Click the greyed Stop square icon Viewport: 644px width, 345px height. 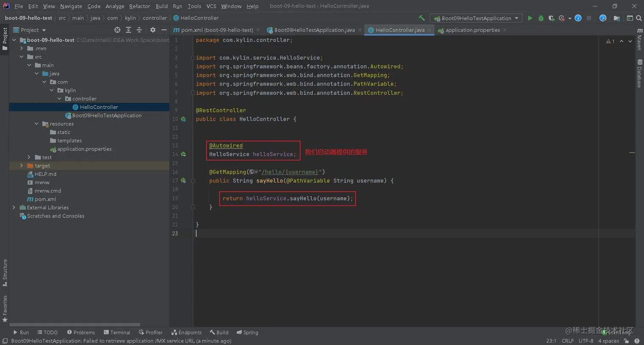[x=589, y=18]
